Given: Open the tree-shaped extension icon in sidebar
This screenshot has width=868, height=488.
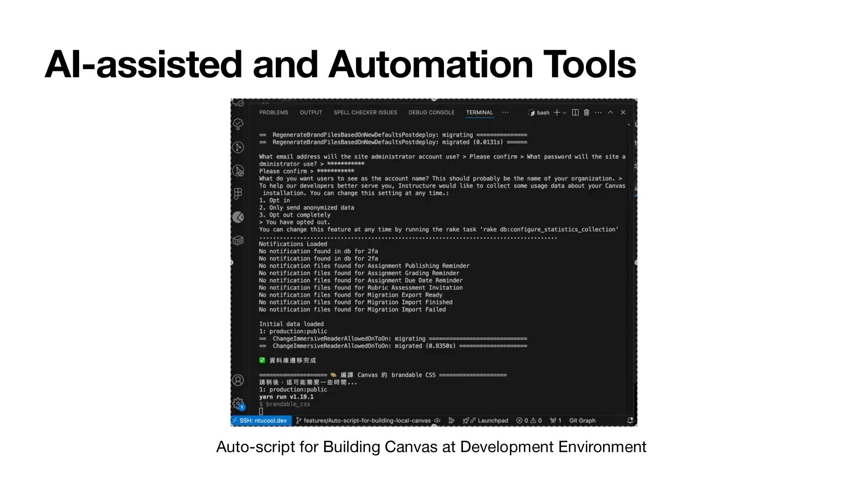Looking at the screenshot, I should (238, 124).
